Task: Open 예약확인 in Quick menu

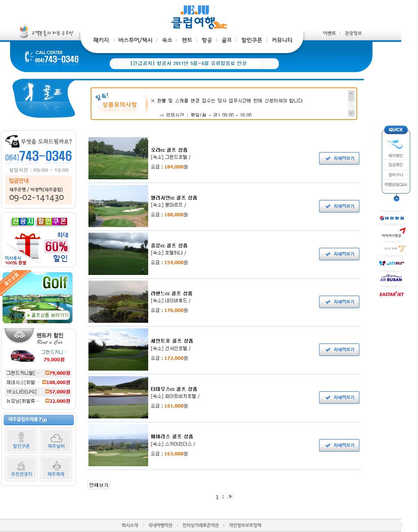Action: click(396, 155)
